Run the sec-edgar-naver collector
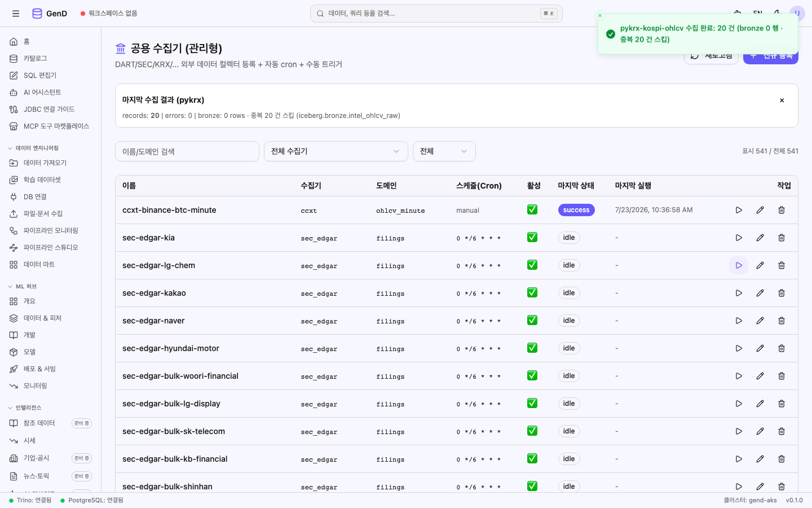Screen dimensions: 812x508 [x=739, y=321]
